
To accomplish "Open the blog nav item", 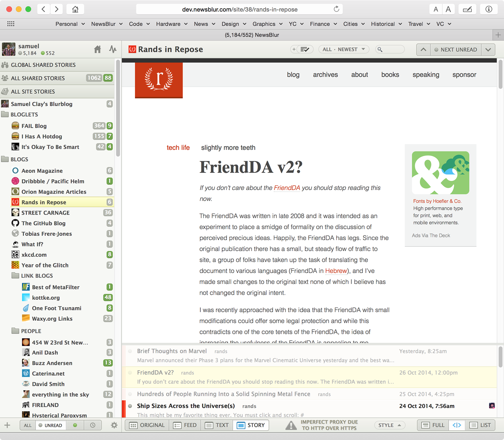I will 293,75.
